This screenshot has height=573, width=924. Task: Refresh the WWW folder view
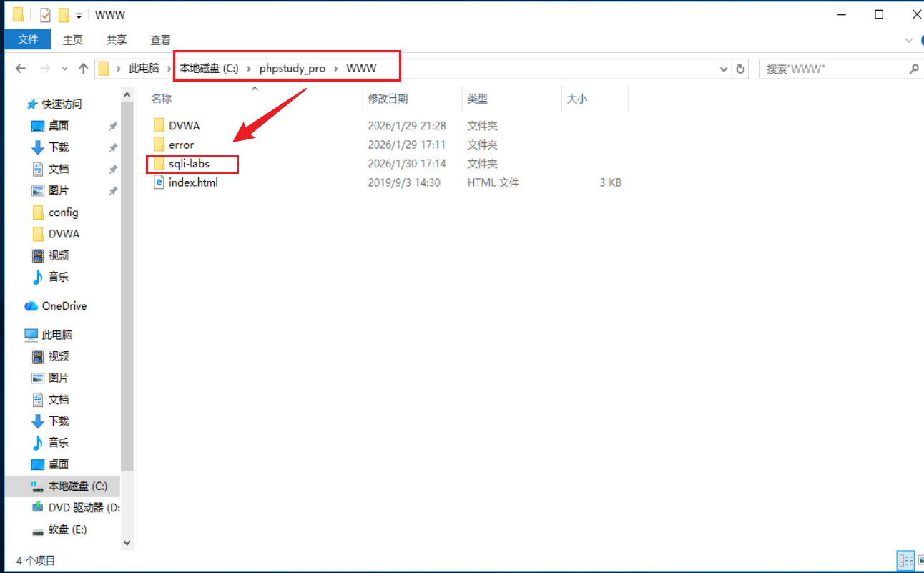pos(741,69)
